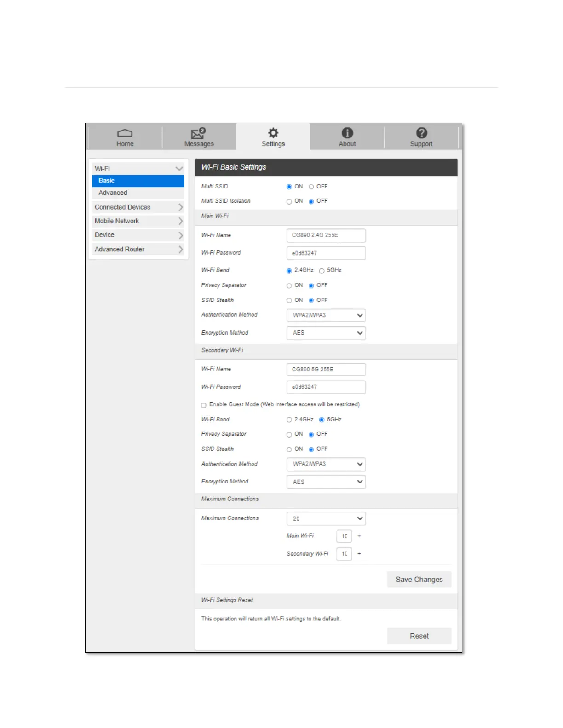Open Secondary Wi-Fi Encryption Method dropdown

click(x=326, y=482)
